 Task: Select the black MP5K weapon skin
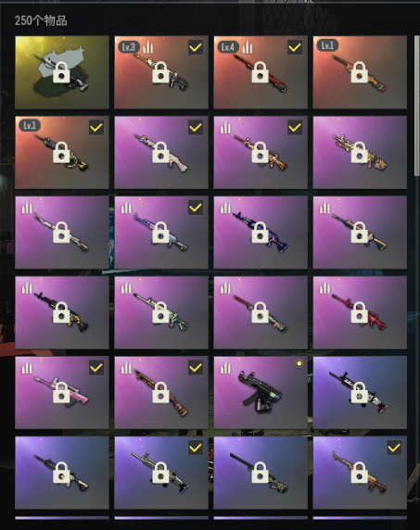(261, 392)
